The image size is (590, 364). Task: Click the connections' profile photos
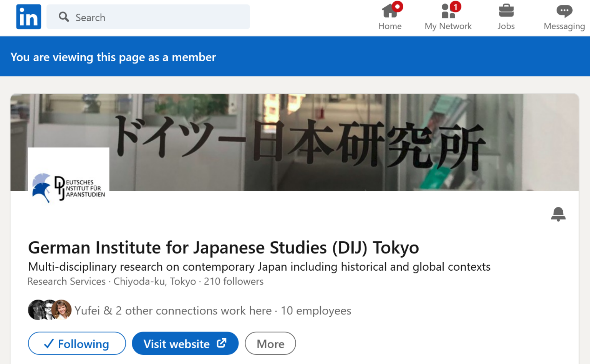[x=50, y=310]
